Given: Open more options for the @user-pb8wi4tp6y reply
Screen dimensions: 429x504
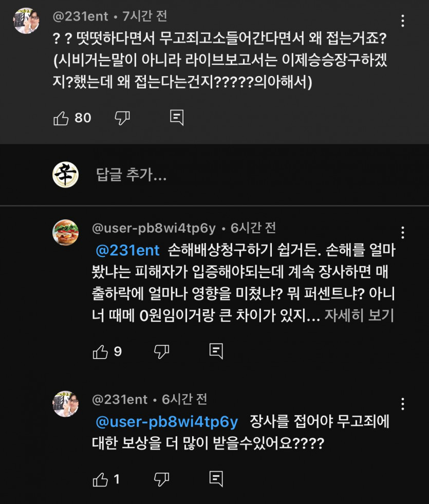Looking at the screenshot, I should pyautogui.click(x=403, y=233).
